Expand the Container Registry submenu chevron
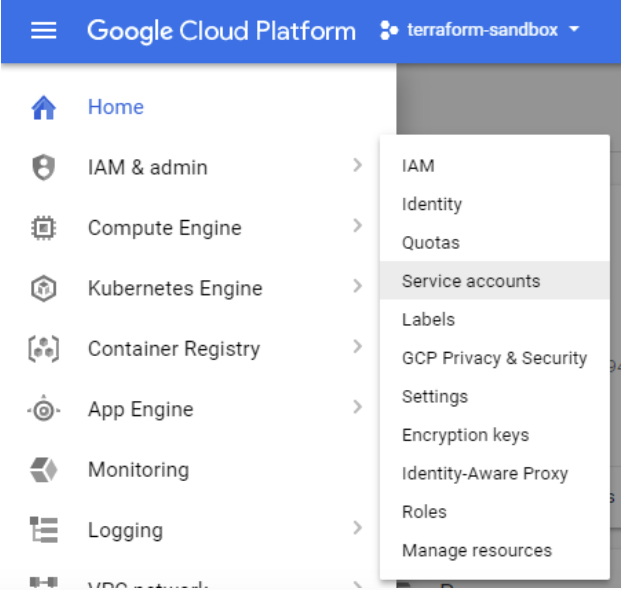 tap(357, 346)
